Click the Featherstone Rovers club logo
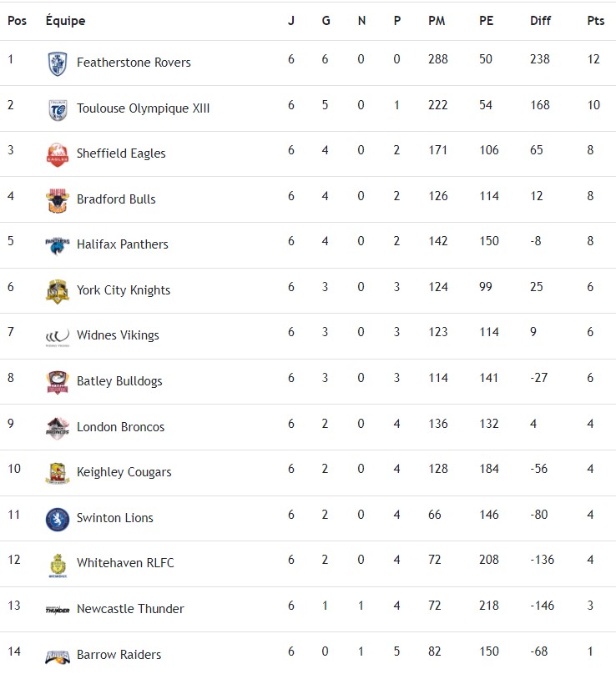The height and width of the screenshot is (674, 616). (57, 63)
